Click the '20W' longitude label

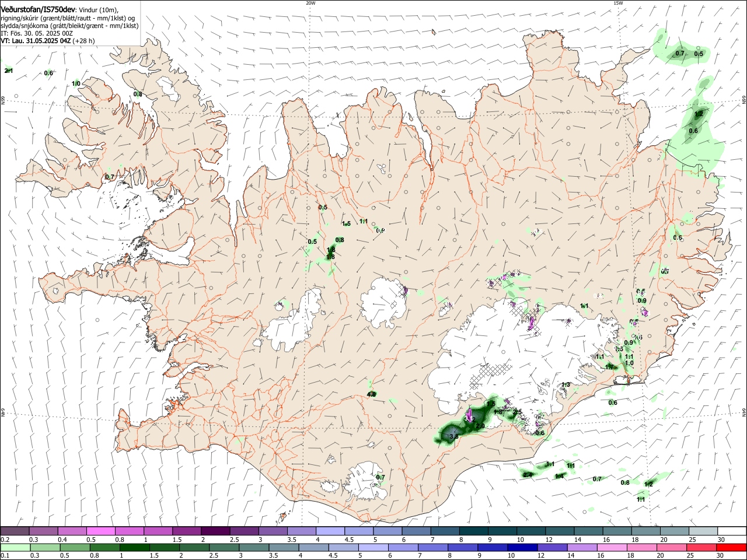point(310,3)
